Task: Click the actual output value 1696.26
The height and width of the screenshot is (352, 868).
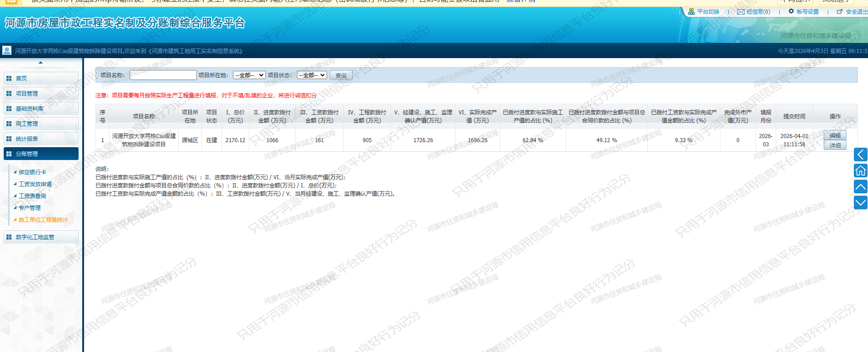Action: (x=478, y=140)
